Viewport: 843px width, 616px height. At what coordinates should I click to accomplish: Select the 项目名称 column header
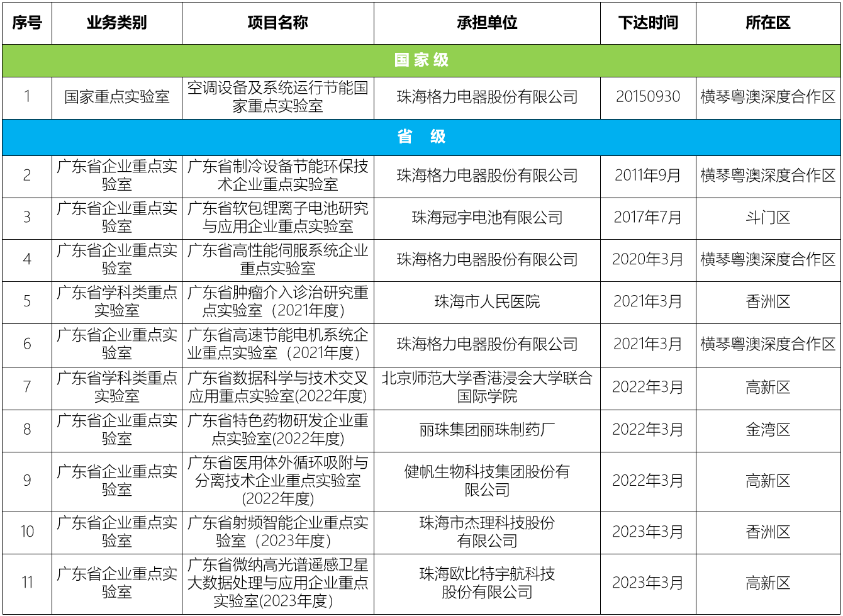(x=277, y=23)
